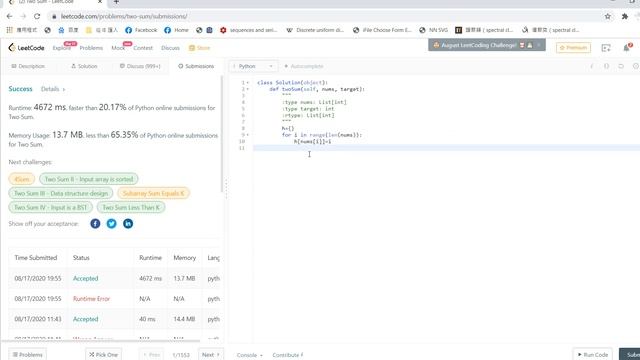
Task: Open the Python language dropdown
Action: [253, 66]
